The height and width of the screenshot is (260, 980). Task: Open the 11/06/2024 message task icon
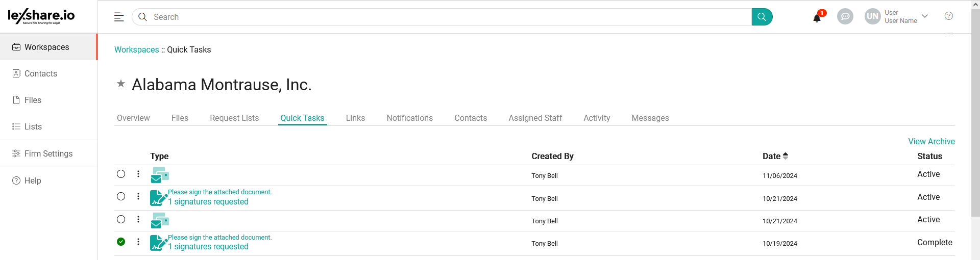point(160,175)
